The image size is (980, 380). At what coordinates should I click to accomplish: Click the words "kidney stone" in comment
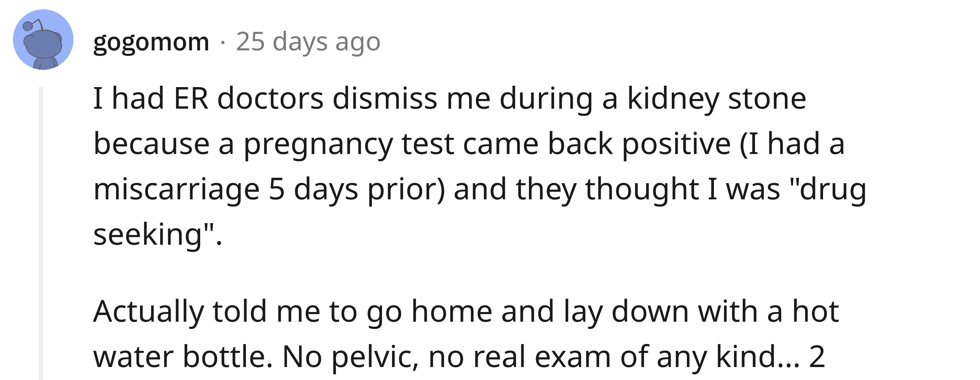tap(716, 99)
